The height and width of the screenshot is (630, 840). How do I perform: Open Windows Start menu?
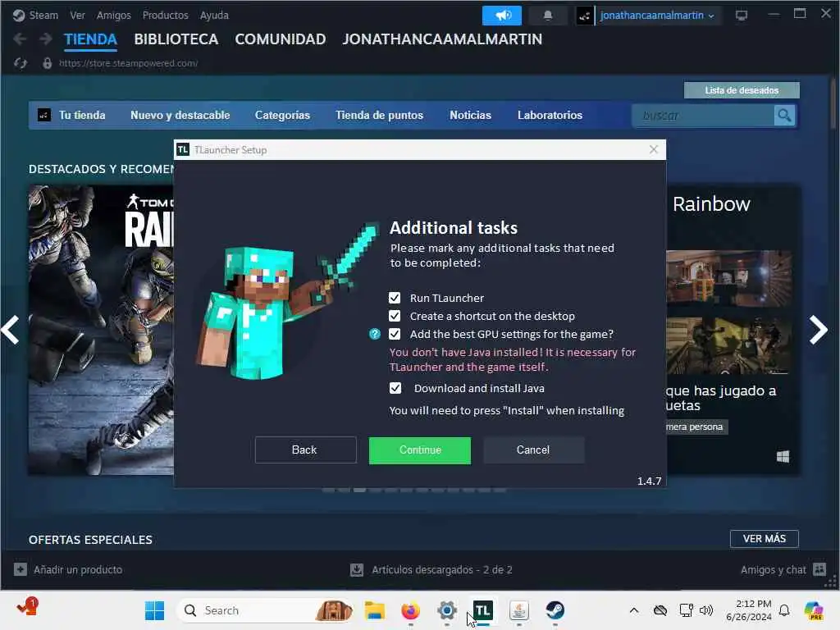[155, 610]
